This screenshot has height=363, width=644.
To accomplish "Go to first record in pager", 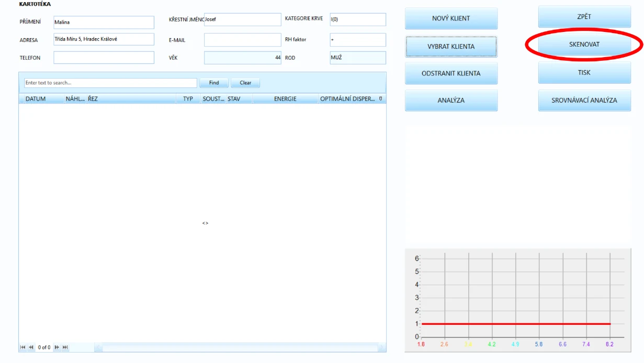I will point(22,347).
